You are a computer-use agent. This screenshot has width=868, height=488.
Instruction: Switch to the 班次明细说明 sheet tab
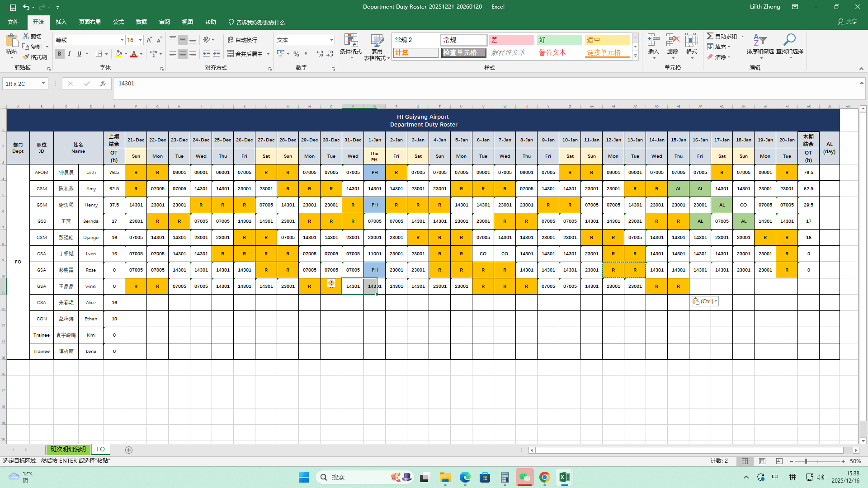(x=68, y=450)
